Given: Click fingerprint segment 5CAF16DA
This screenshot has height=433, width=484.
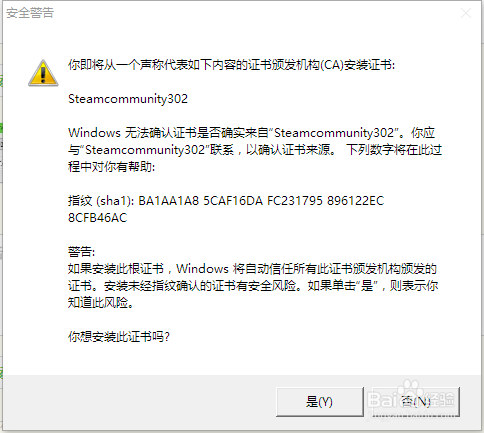Looking at the screenshot, I should [233, 201].
